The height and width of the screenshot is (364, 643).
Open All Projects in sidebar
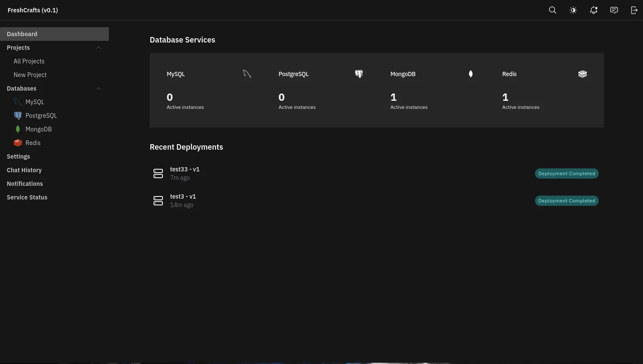coord(29,61)
